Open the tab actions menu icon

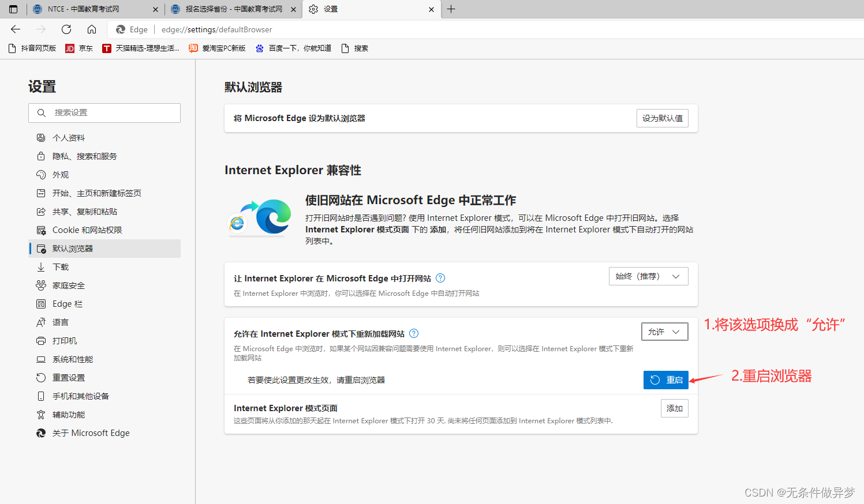(x=13, y=9)
